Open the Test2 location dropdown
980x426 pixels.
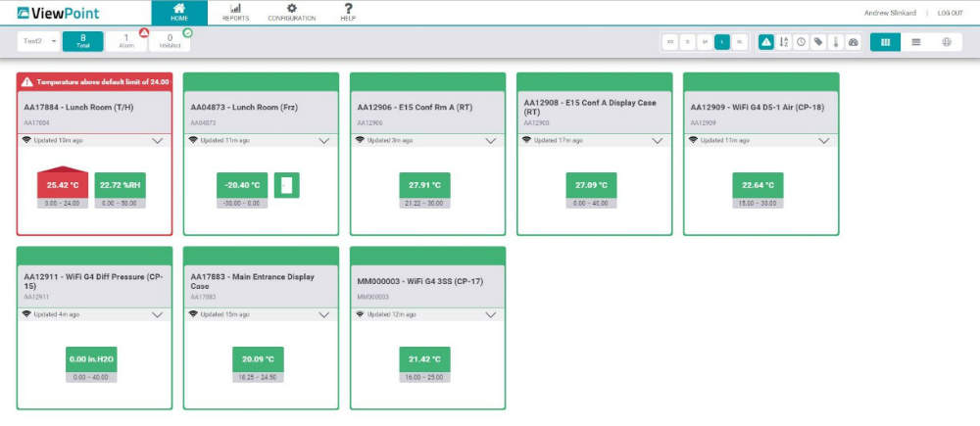point(38,41)
